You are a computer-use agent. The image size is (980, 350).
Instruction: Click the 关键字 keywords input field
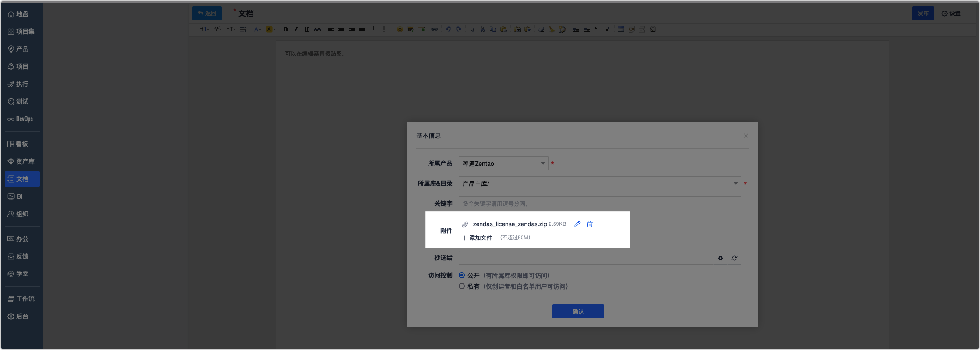tap(599, 203)
